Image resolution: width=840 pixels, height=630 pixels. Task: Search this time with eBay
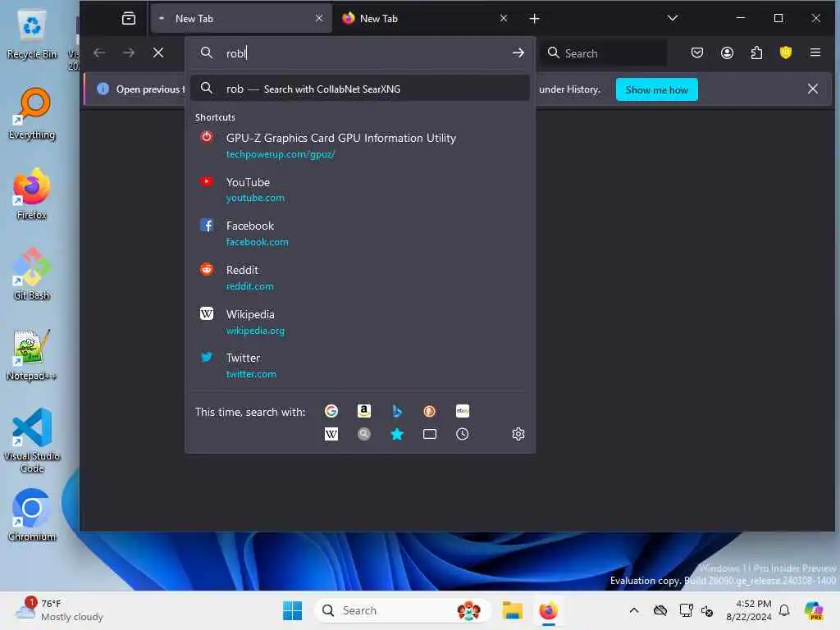coord(463,411)
